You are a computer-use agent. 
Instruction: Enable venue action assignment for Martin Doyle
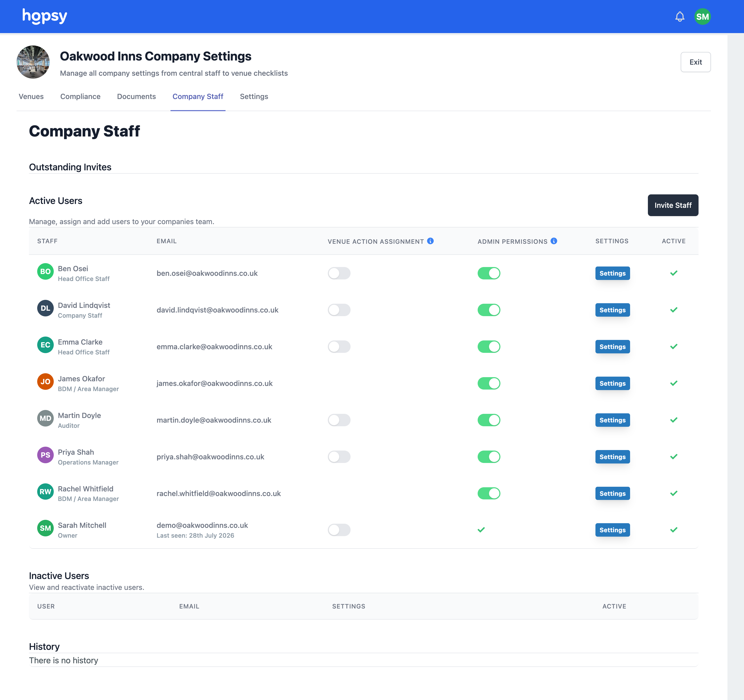[x=339, y=420]
